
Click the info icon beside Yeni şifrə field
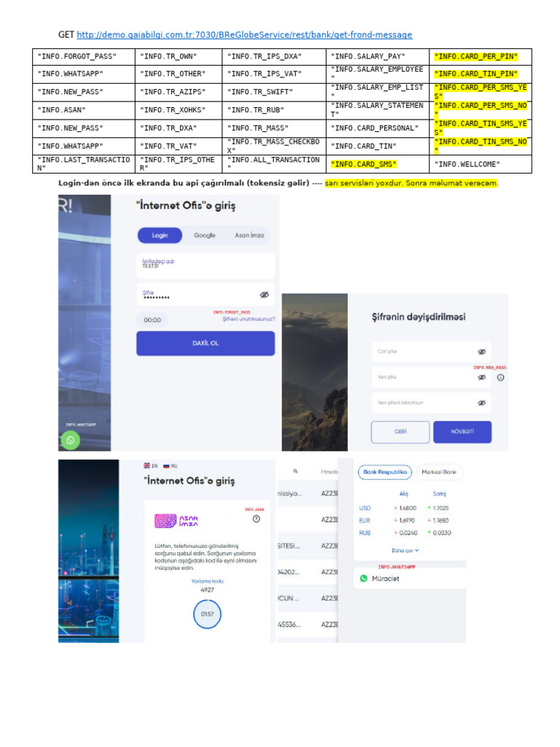(x=500, y=377)
